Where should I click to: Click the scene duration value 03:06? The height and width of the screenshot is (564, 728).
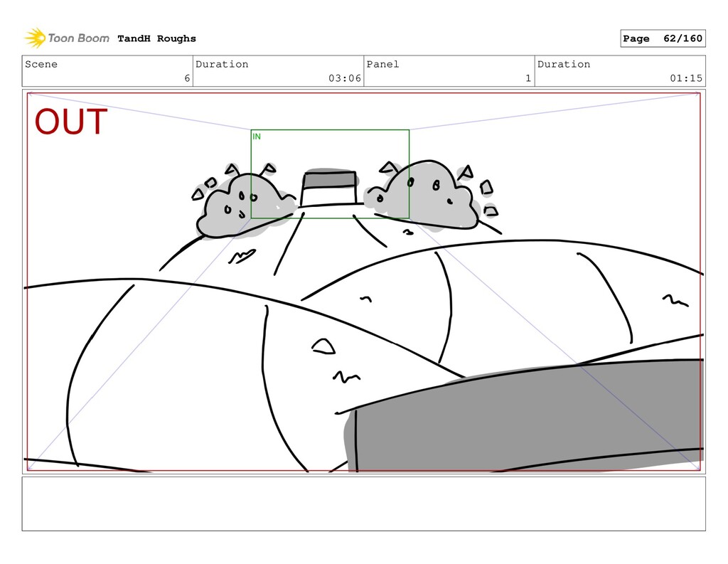[345, 78]
